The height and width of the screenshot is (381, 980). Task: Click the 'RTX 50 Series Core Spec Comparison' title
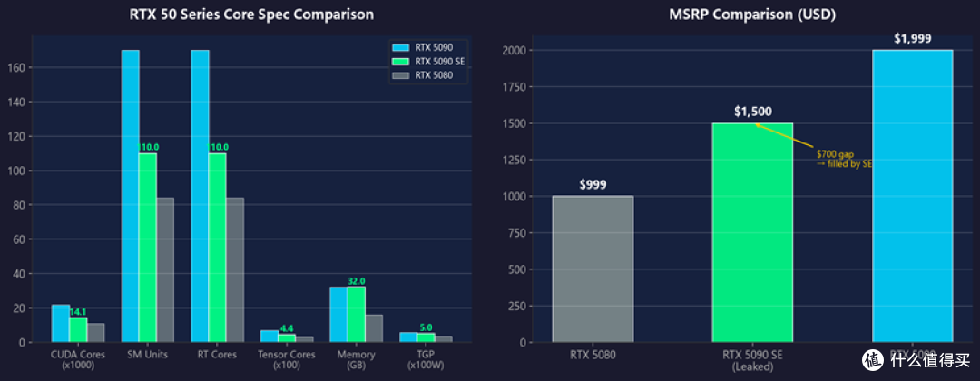click(x=252, y=15)
